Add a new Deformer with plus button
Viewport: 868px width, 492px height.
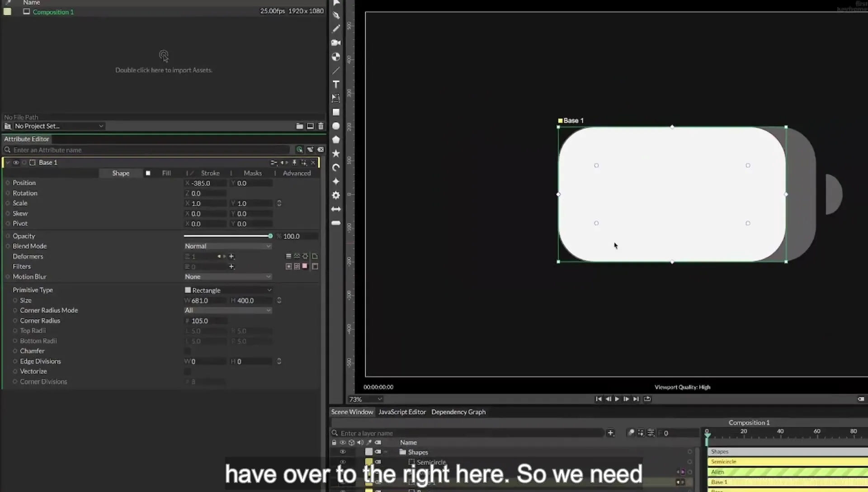pyautogui.click(x=231, y=256)
